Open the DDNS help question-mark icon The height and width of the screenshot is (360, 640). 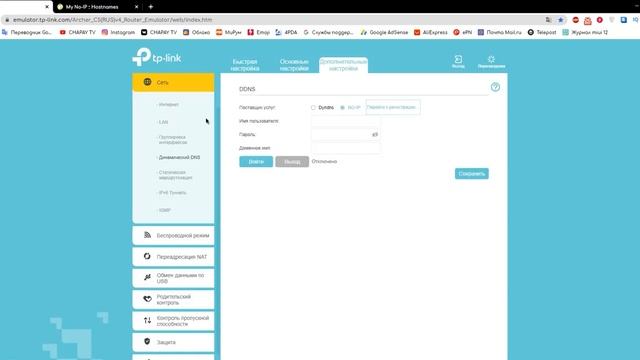point(495,87)
